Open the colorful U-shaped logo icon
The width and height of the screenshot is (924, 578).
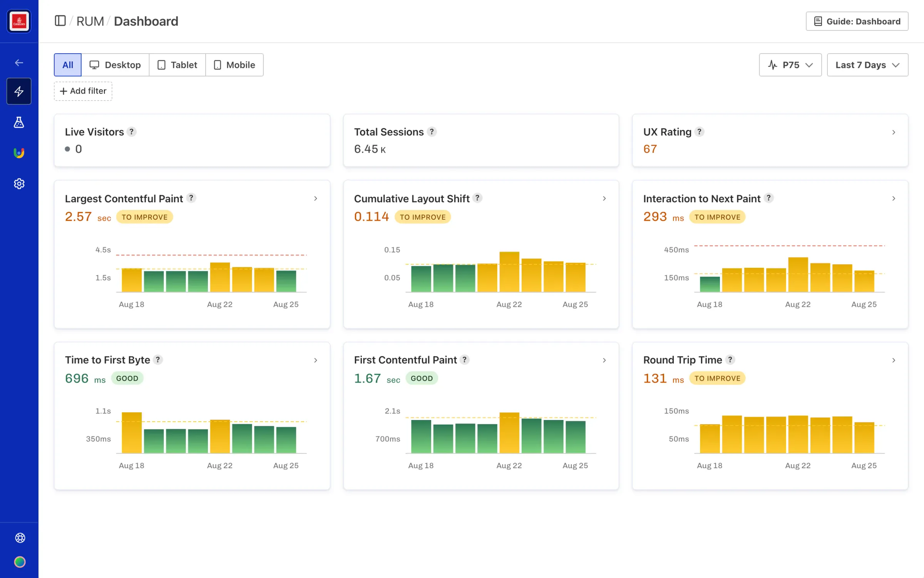click(x=19, y=153)
